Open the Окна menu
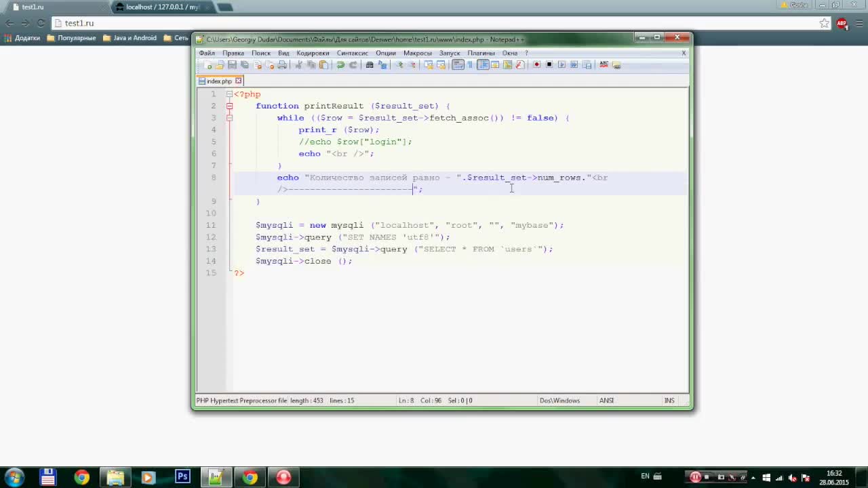This screenshot has height=488, width=868. [x=510, y=53]
